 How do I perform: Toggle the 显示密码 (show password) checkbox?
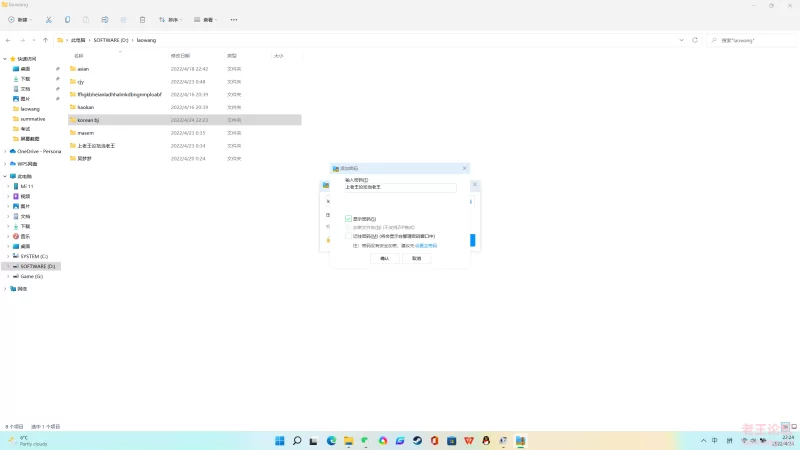coord(348,218)
